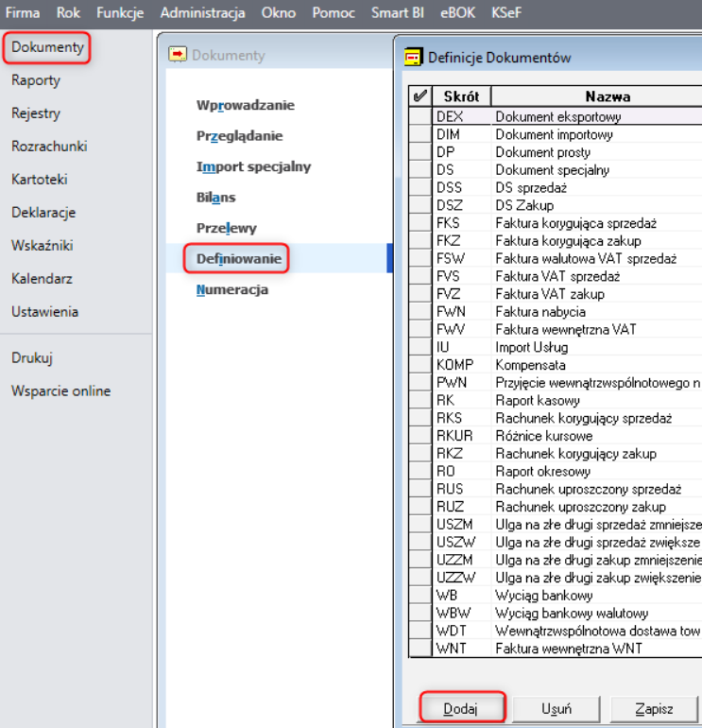This screenshot has height=728, width=702.
Task: Open Wsparcie online in the sidebar
Action: pyautogui.click(x=60, y=390)
